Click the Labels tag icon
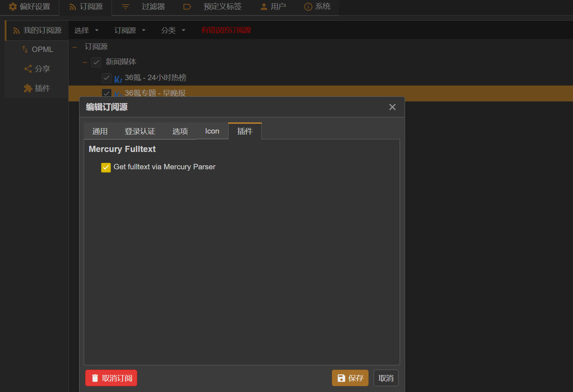The image size is (573, 392). (187, 6)
